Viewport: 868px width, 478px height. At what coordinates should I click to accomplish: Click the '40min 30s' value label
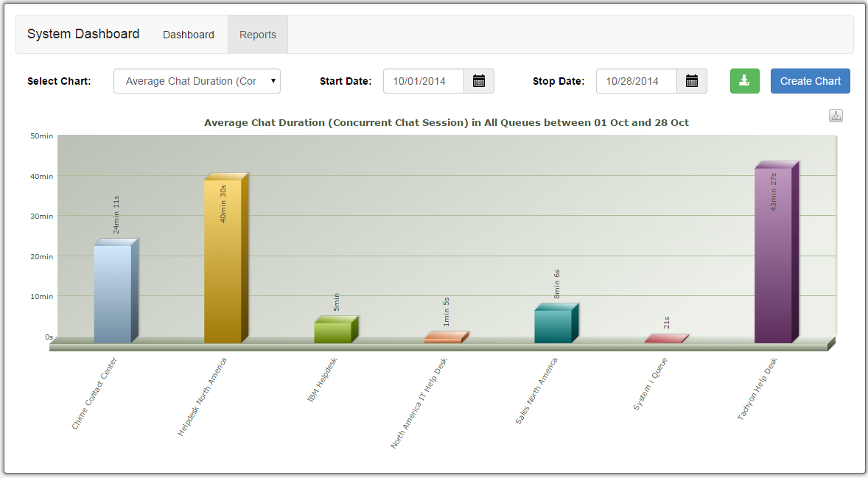point(223,203)
